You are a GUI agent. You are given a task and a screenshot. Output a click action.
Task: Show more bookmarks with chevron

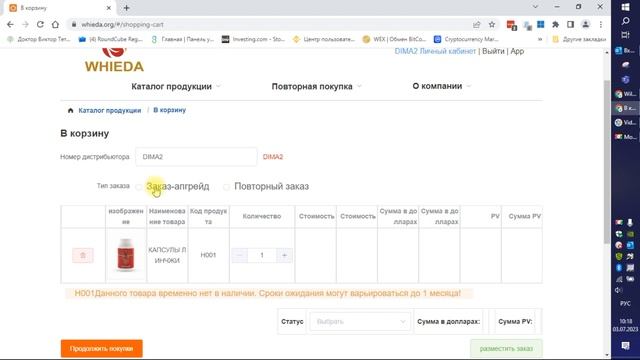click(540, 39)
